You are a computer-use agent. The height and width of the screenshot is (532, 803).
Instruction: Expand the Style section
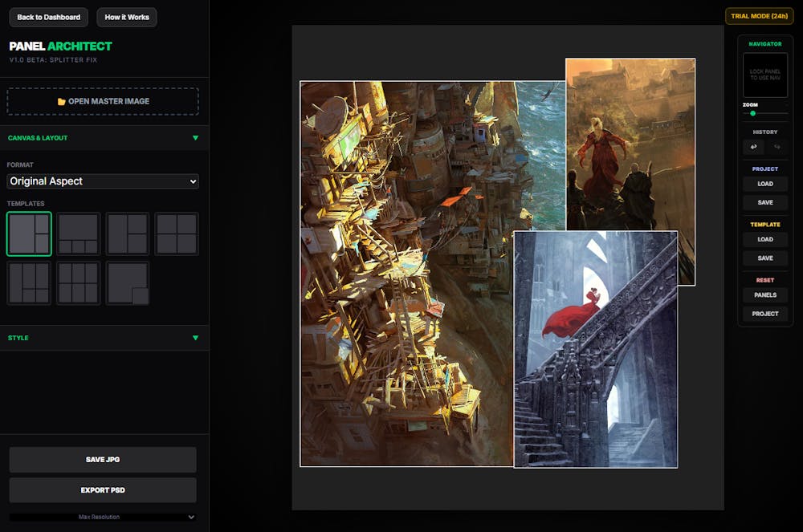[195, 338]
